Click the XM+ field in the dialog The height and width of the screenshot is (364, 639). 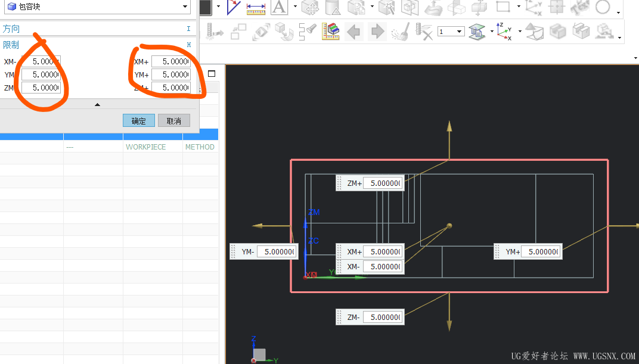tap(171, 61)
